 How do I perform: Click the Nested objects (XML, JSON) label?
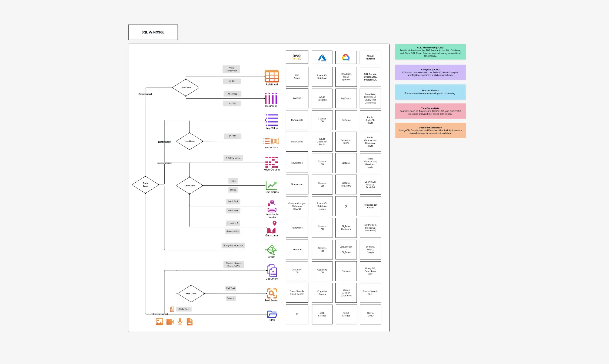[234, 264]
